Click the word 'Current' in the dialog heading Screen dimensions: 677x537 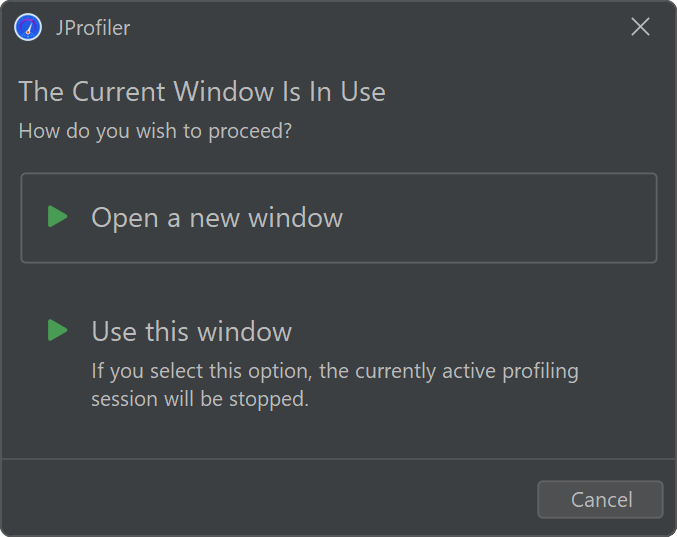click(x=118, y=91)
